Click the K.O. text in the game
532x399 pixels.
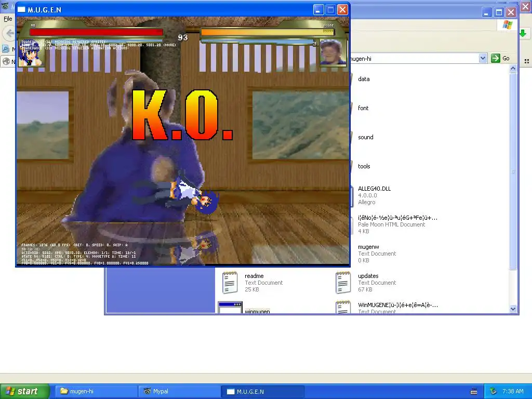182,115
